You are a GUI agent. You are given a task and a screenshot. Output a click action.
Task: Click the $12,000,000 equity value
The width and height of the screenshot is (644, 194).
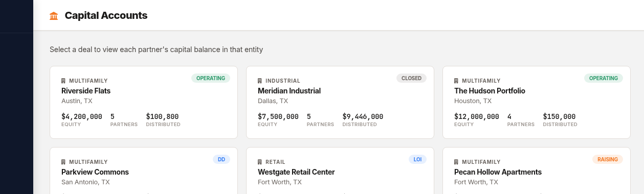(477, 116)
